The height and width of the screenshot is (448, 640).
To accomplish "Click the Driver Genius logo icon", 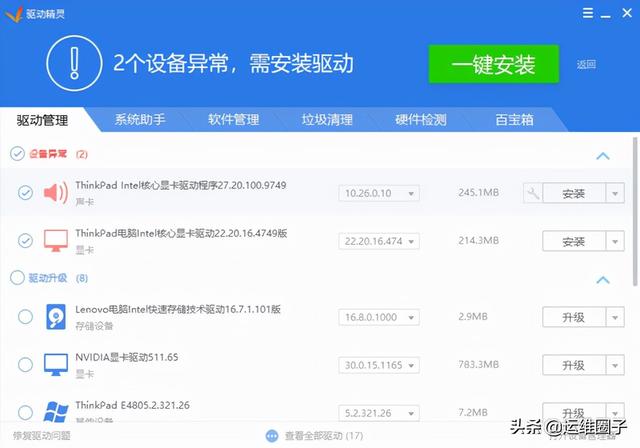I will click(13, 14).
